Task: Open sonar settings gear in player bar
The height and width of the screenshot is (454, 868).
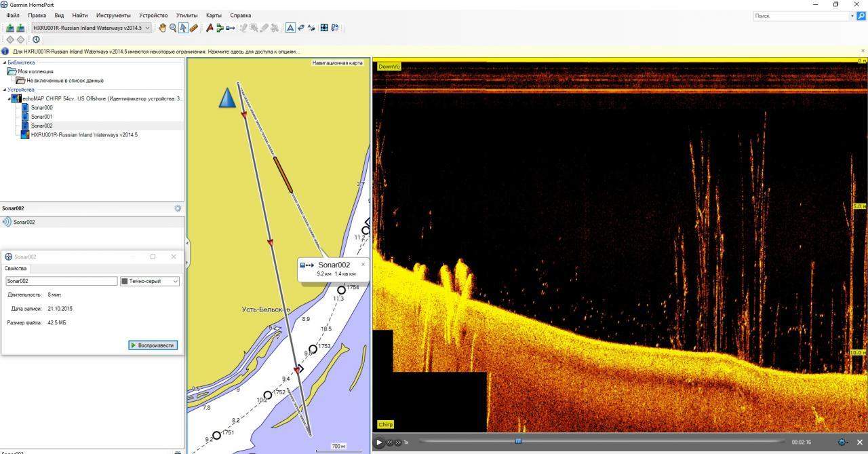Action: [842, 442]
